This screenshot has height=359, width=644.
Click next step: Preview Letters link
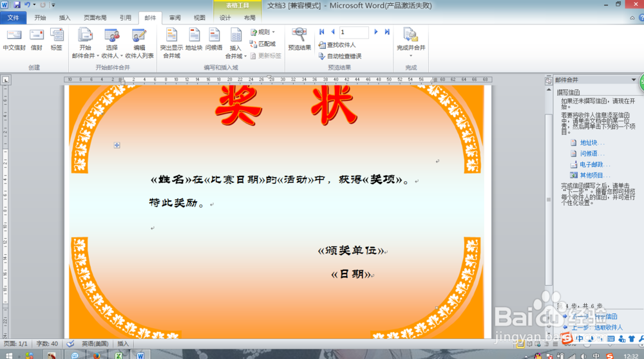[594, 317]
